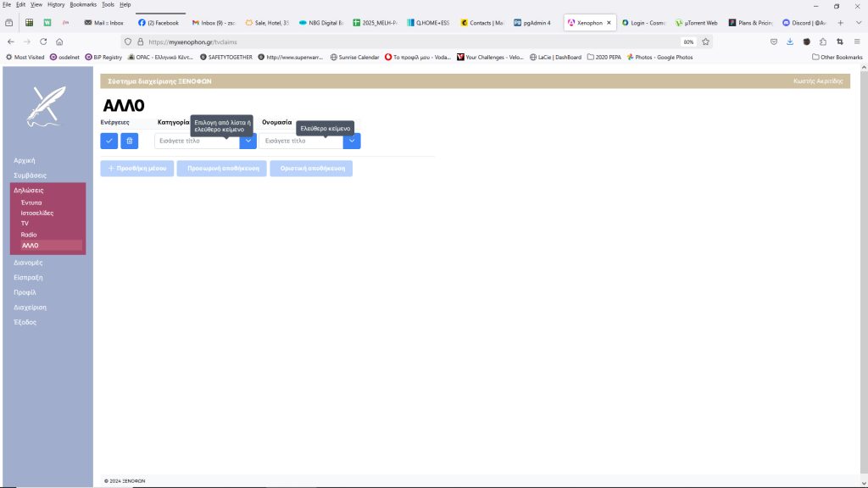Open the Συμβάσεις sidebar link
The height and width of the screenshot is (488, 868).
pyautogui.click(x=31, y=175)
